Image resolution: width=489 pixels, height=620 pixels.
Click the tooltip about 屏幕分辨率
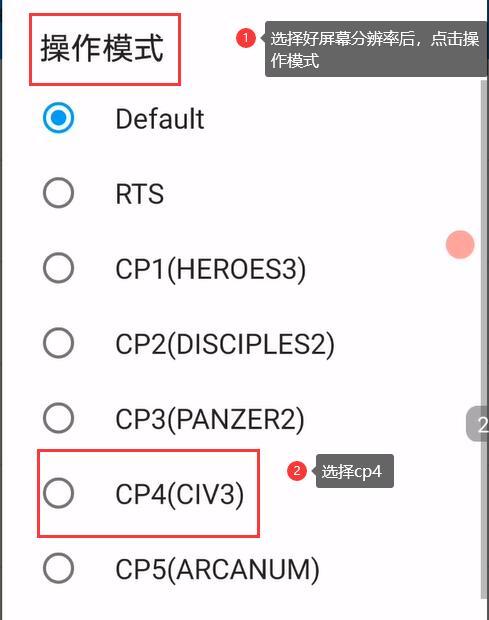point(376,49)
